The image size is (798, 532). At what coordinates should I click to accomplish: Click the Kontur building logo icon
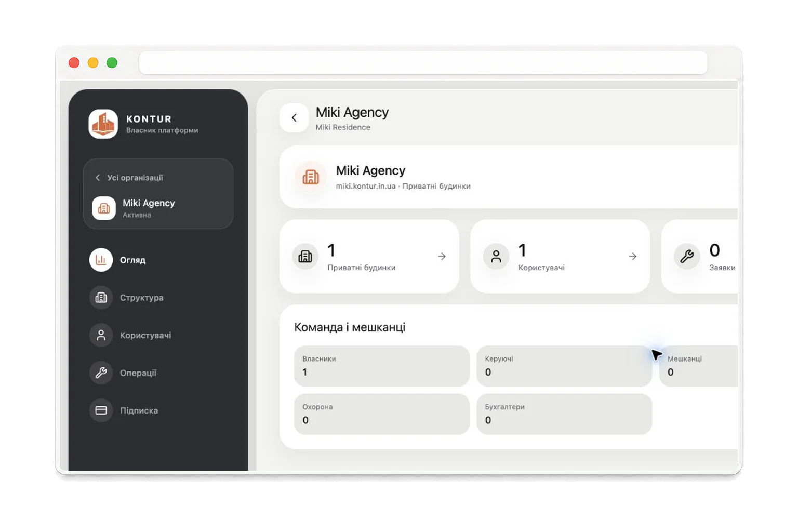(103, 124)
